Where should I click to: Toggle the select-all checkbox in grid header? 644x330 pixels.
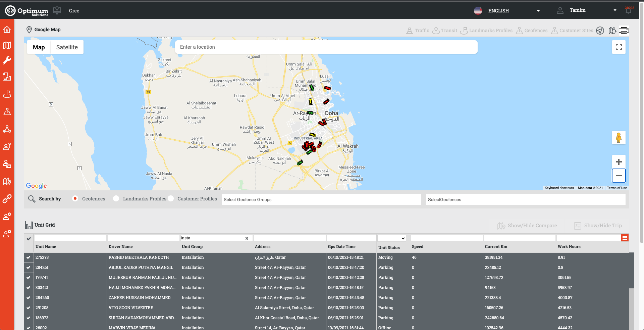[x=29, y=239]
